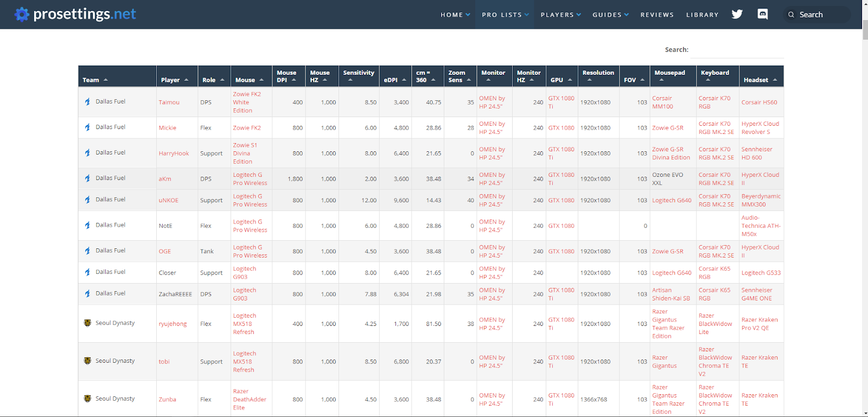The image size is (868, 417).
Task: Select ZachaREEEE player name
Action: pyautogui.click(x=175, y=294)
